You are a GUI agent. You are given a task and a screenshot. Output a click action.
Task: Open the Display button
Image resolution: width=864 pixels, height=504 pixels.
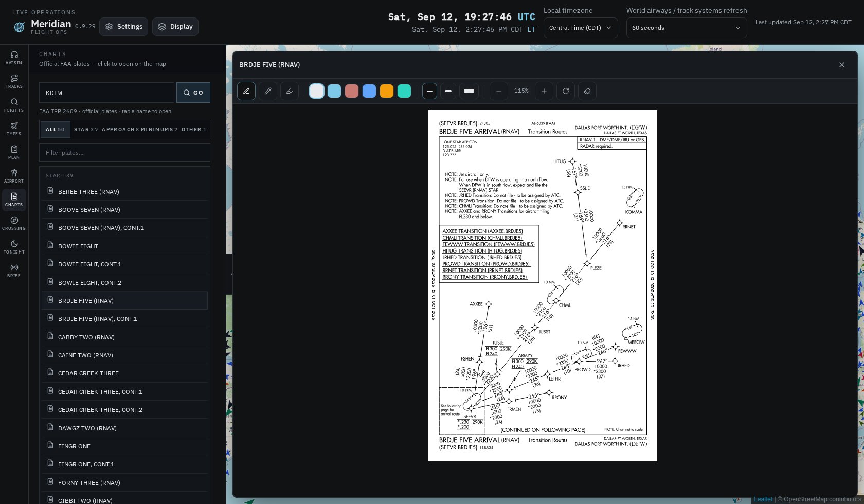click(x=175, y=27)
